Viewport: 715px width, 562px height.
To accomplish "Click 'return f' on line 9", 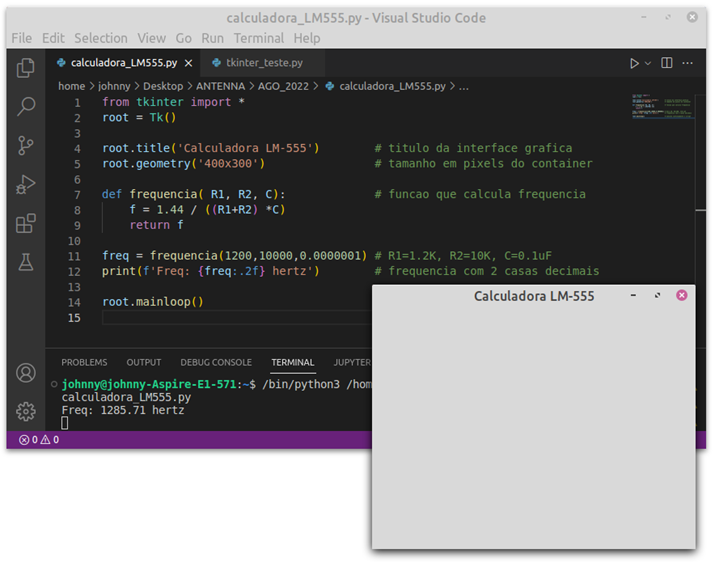I will tap(156, 225).
